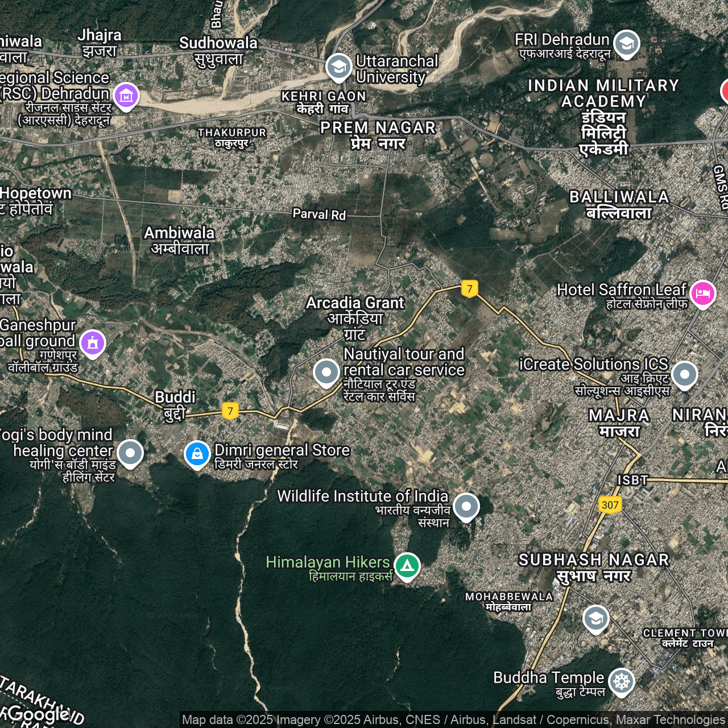Select the FRI Dehradun map pin
Image resolution: width=728 pixels, height=728 pixels.
[626, 43]
